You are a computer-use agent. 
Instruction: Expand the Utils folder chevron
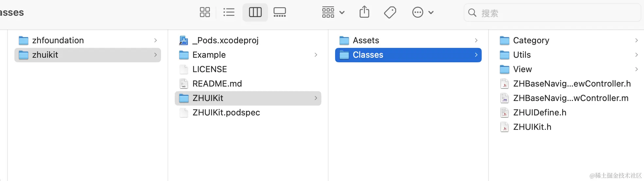tap(636, 55)
